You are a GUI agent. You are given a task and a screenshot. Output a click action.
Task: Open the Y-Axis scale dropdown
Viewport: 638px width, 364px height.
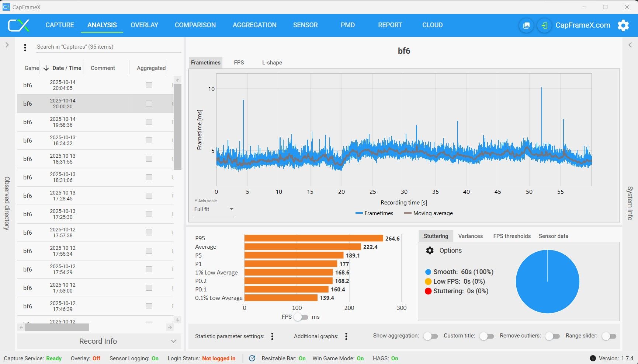coord(214,209)
